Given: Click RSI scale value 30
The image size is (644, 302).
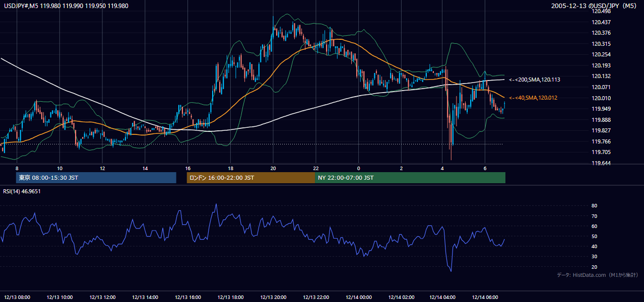Looking at the screenshot, I should (595, 256).
